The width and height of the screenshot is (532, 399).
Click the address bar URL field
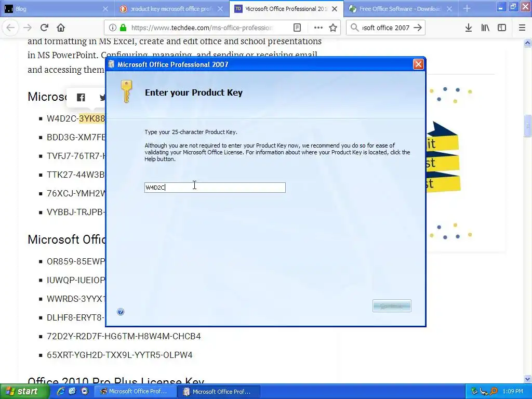click(x=202, y=28)
